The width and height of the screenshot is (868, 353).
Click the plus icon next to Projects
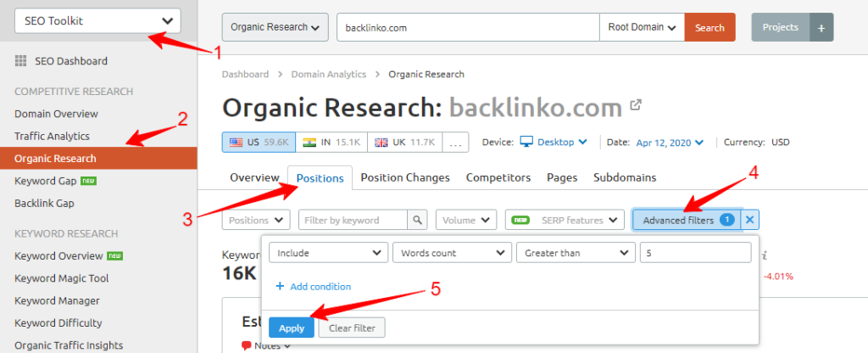point(821,27)
